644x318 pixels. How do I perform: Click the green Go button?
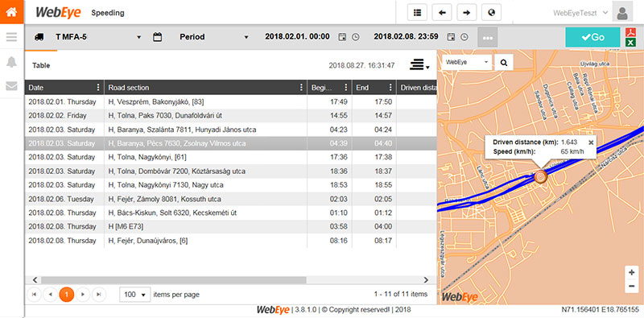tap(592, 37)
